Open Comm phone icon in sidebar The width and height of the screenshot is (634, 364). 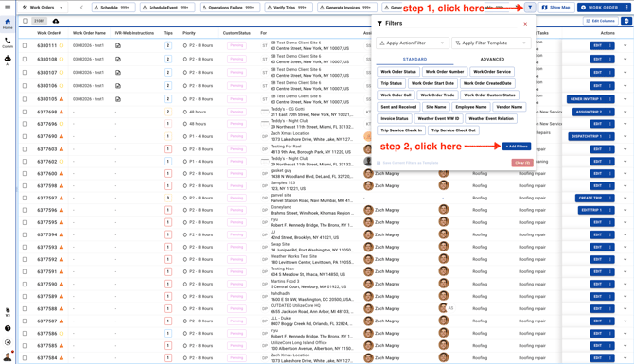[x=8, y=43]
